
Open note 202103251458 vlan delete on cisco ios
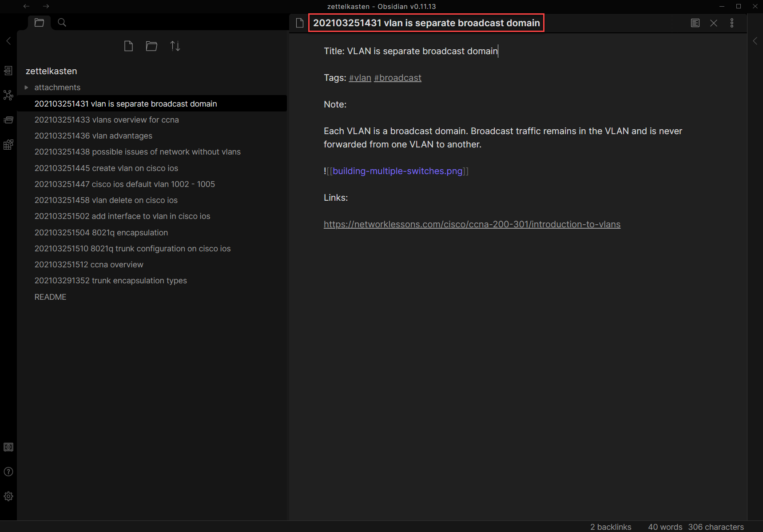[x=152, y=200]
